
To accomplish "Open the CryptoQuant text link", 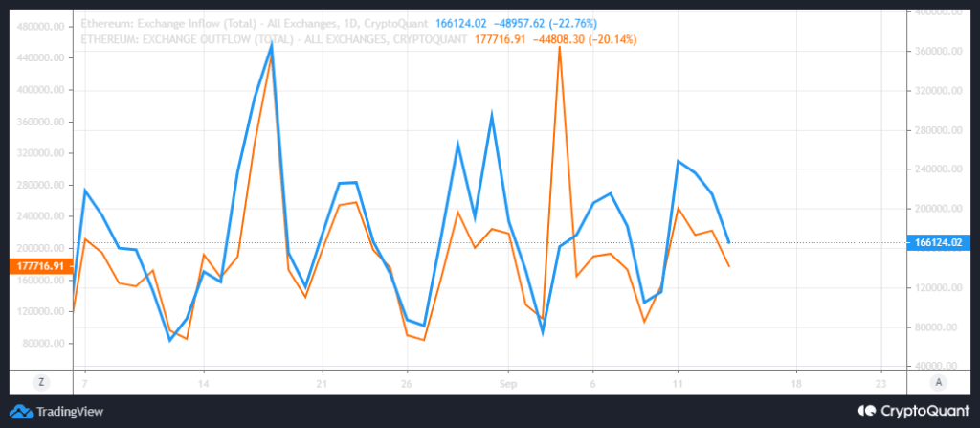I will [920, 411].
